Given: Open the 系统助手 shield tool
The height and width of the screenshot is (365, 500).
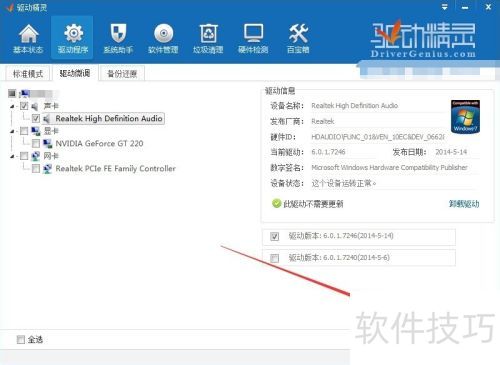Looking at the screenshot, I should coord(118,39).
